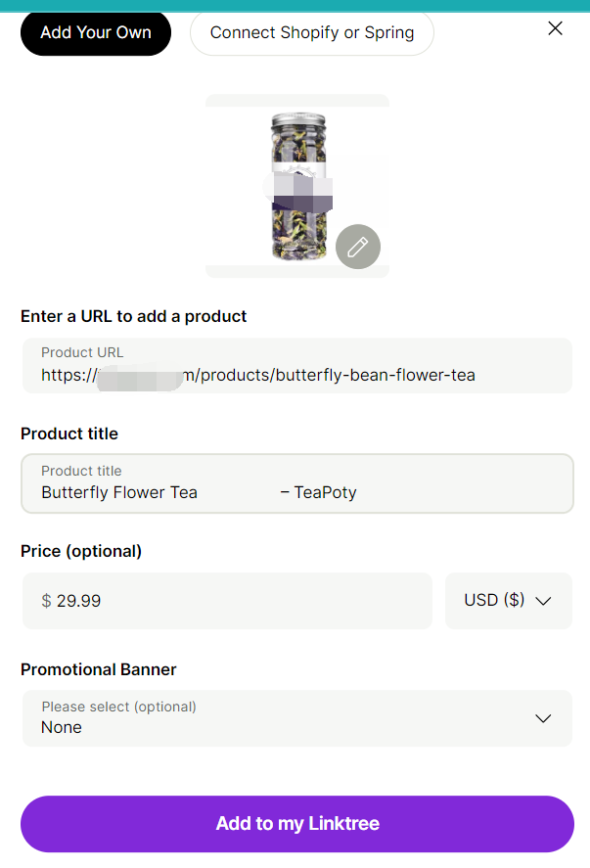This screenshot has width=590, height=868.
Task: Click the pencil edit icon on product image
Action: click(x=358, y=247)
